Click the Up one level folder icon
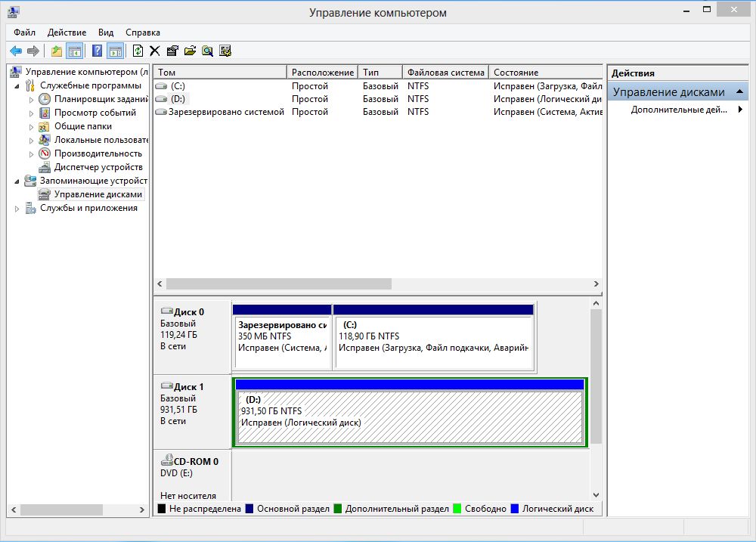The height and width of the screenshot is (542, 756). coord(57,51)
